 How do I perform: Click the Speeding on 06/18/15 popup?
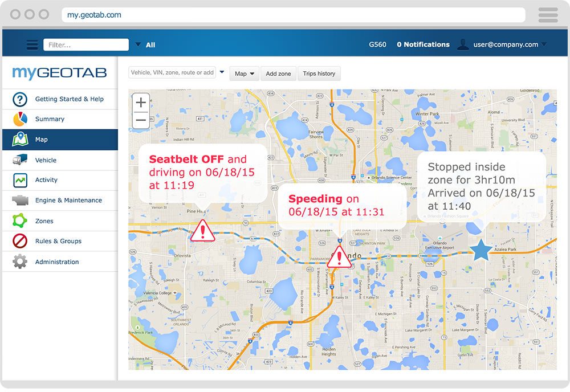pos(341,206)
